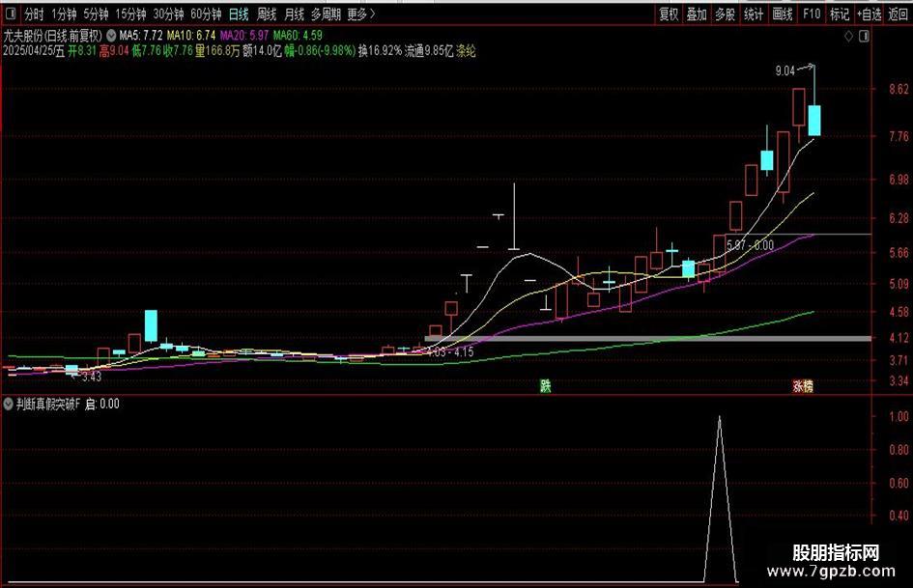The image size is (913, 588).
Task: Click the latest cyan candlestick
Action: [814, 121]
